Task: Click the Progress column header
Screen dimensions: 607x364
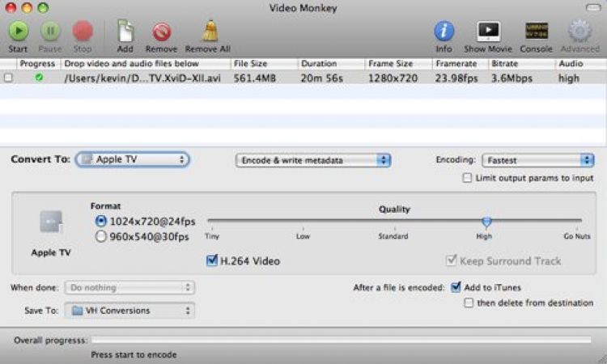Action: tap(37, 63)
